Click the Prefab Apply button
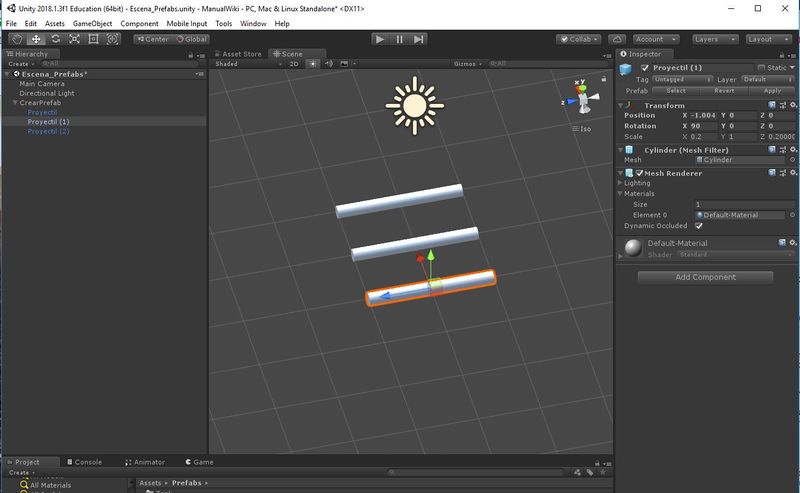This screenshot has height=493, width=800. point(771,91)
